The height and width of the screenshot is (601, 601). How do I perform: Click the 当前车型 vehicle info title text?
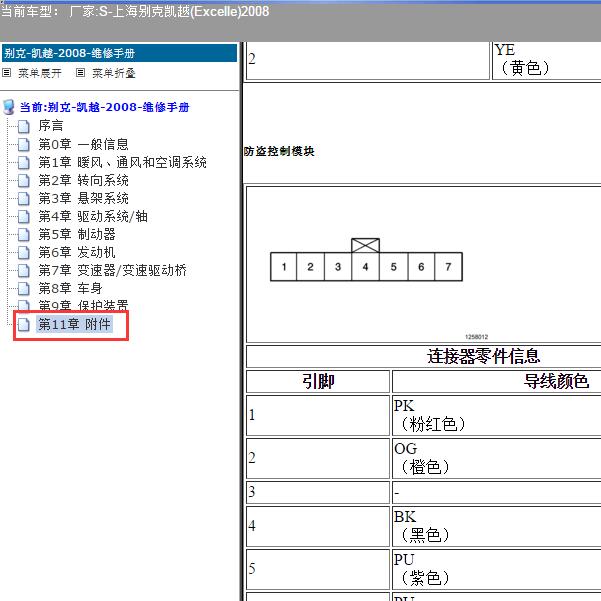(135, 11)
